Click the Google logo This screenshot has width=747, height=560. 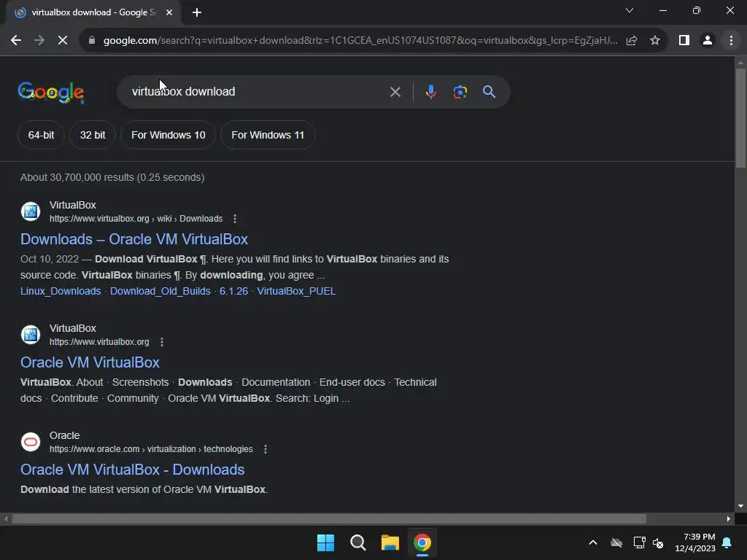[51, 92]
